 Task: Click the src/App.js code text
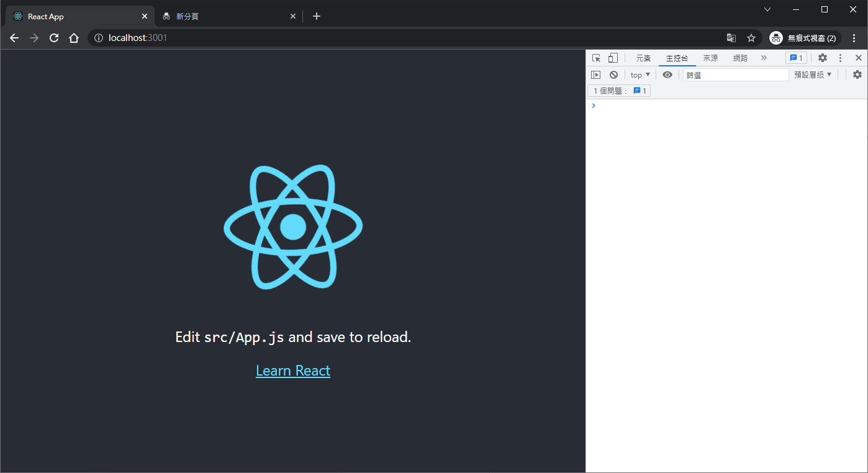(244, 338)
